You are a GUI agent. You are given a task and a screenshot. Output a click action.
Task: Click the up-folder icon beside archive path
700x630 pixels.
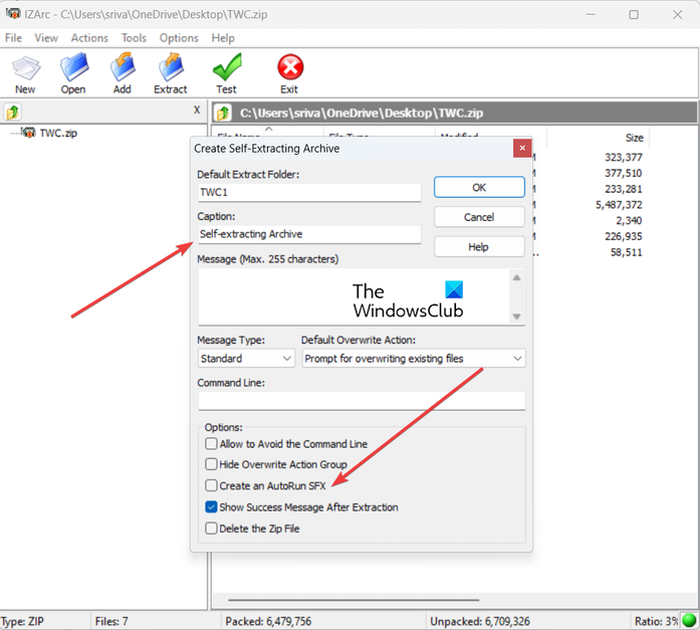[223, 113]
